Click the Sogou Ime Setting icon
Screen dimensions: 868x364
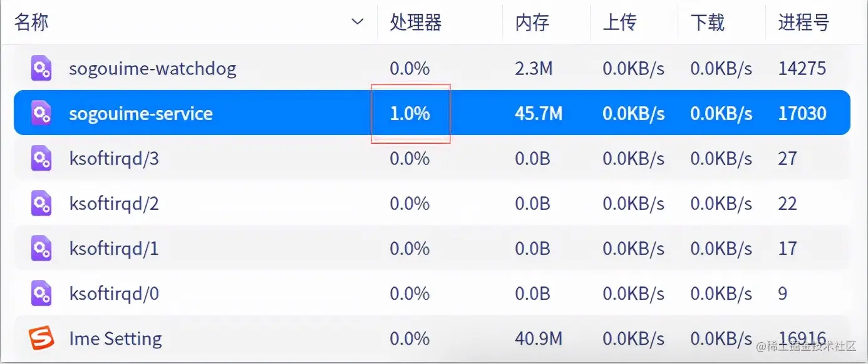tap(41, 338)
